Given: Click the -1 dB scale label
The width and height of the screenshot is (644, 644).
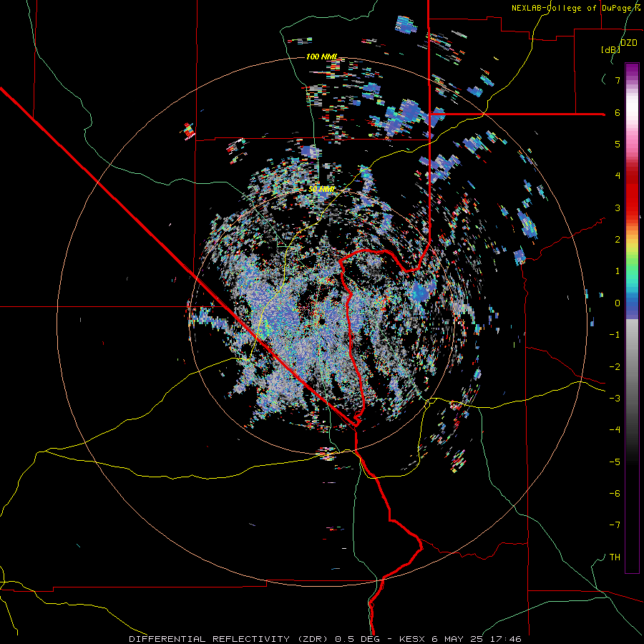Looking at the screenshot, I should (615, 335).
